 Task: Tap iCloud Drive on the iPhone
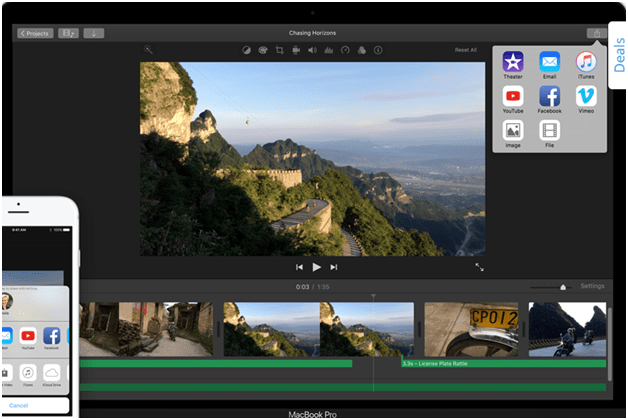click(52, 375)
